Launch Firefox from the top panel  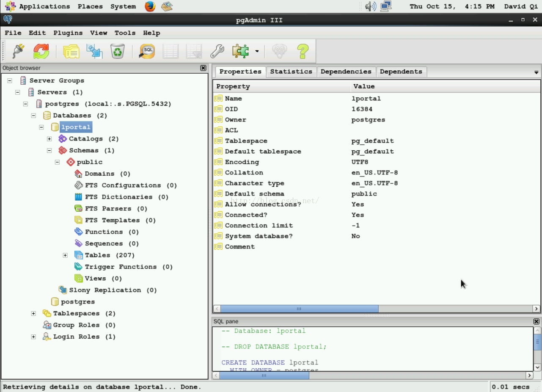[150, 6]
